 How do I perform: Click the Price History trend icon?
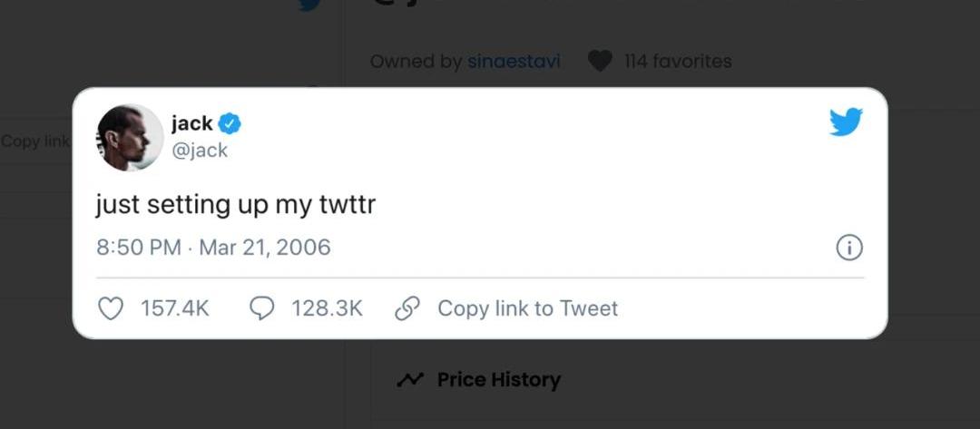click(x=410, y=380)
